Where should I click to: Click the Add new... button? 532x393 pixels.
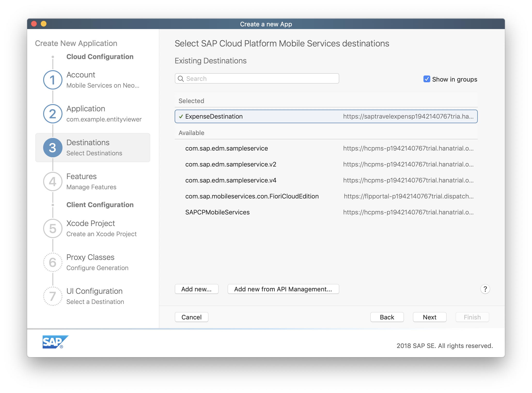click(x=196, y=289)
